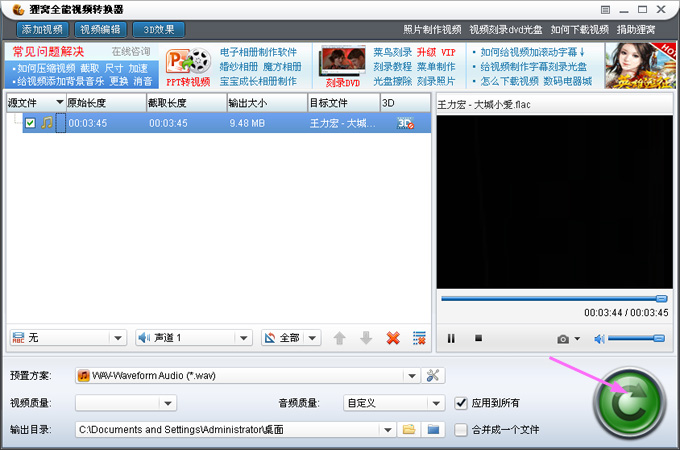Toggle 应用到所有 checkbox
Viewport: 680px width, 450px height.
click(x=461, y=403)
